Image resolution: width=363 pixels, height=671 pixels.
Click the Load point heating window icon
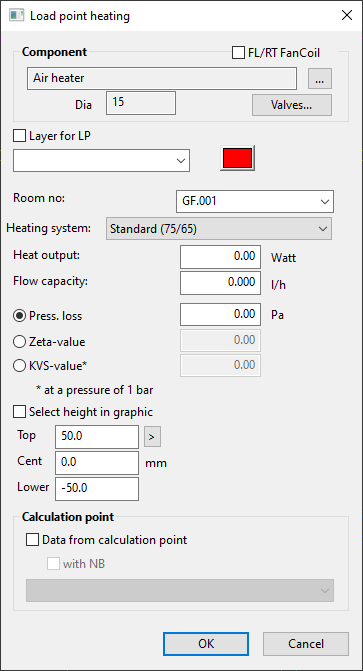tap(16, 16)
